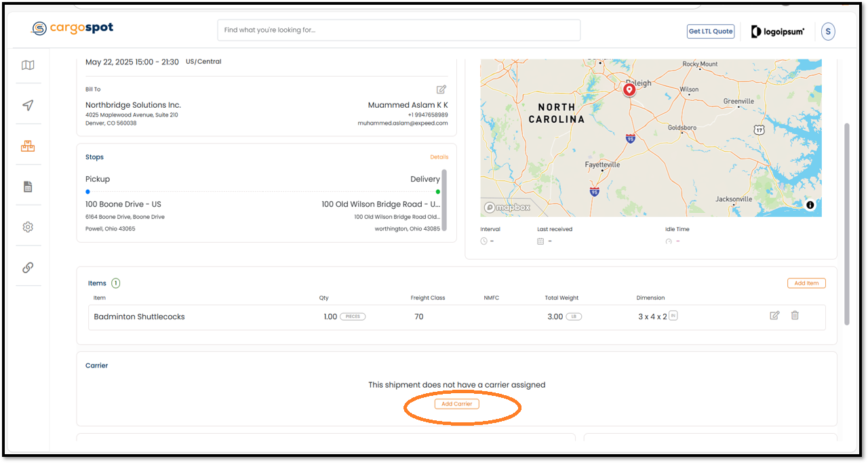Click the Add Carrier button
Image resolution: width=868 pixels, height=463 pixels.
[457, 404]
